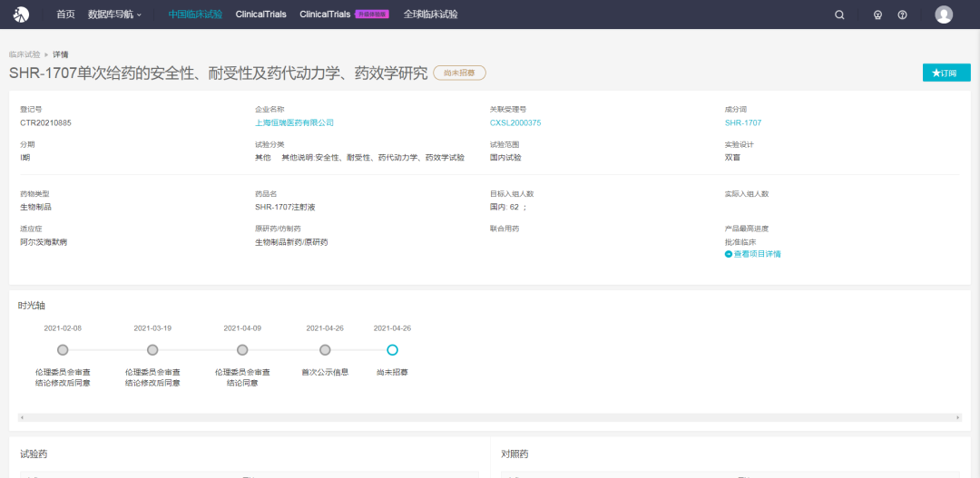Click 查看项目详情 link
980x478 pixels.
pyautogui.click(x=757, y=254)
